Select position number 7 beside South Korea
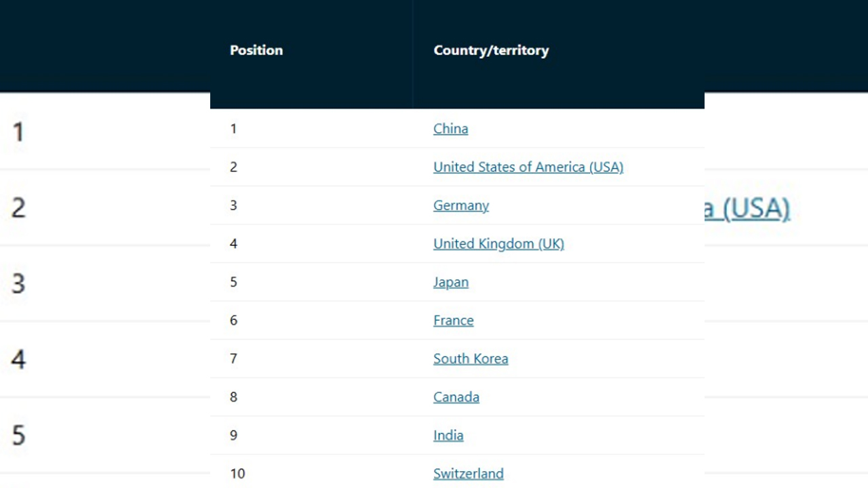This screenshot has width=868, height=488. [233, 359]
